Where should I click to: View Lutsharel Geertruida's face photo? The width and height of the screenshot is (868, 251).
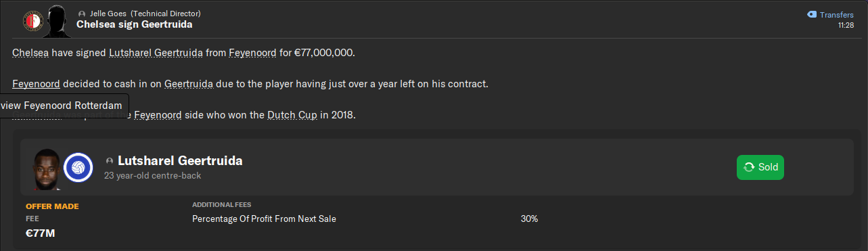click(46, 169)
